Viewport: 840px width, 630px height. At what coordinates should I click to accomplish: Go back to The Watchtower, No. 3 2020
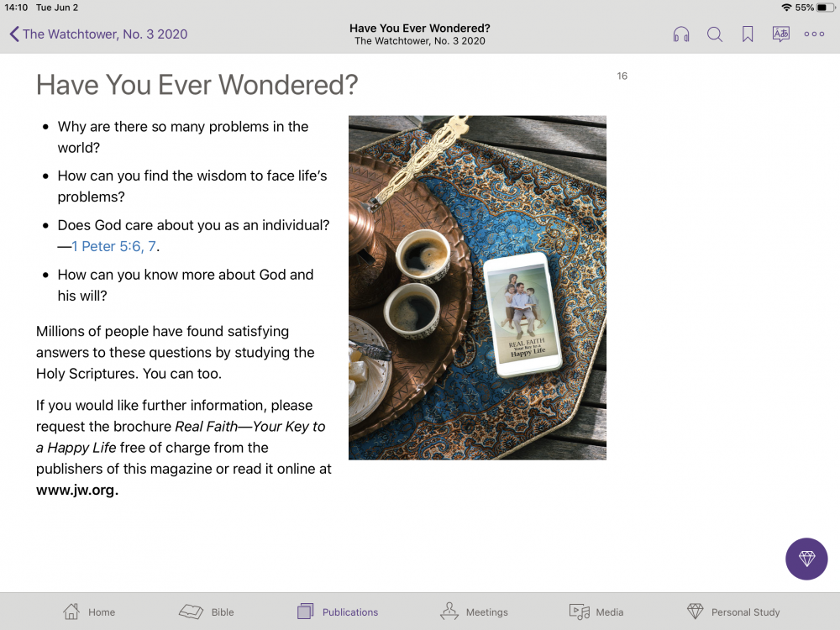coord(98,34)
